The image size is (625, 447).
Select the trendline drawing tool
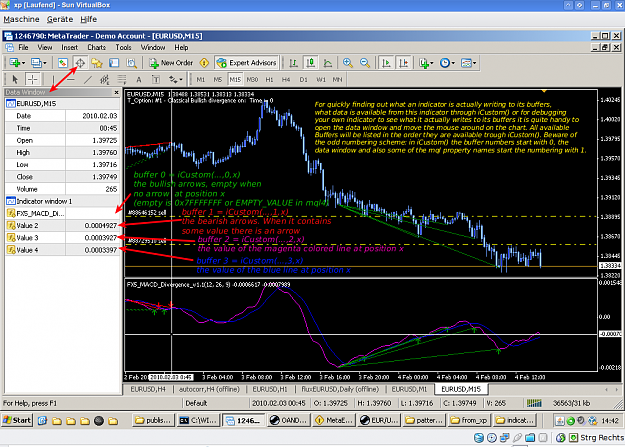(88, 80)
